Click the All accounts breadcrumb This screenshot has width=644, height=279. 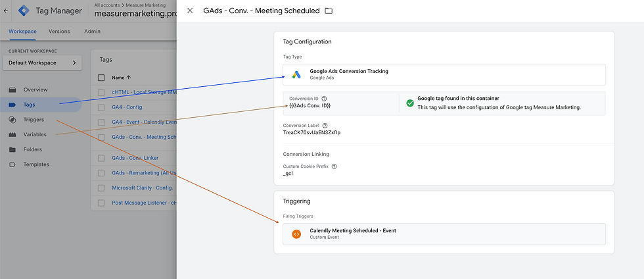point(106,5)
